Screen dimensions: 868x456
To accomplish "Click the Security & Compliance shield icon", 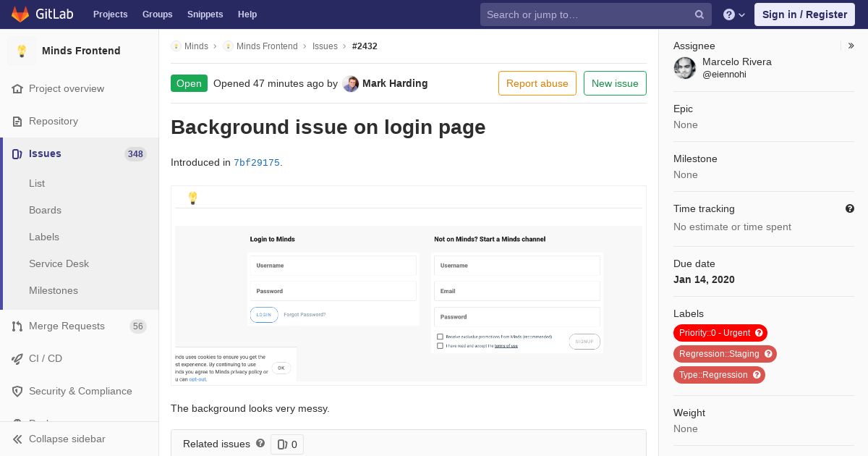I will point(17,391).
